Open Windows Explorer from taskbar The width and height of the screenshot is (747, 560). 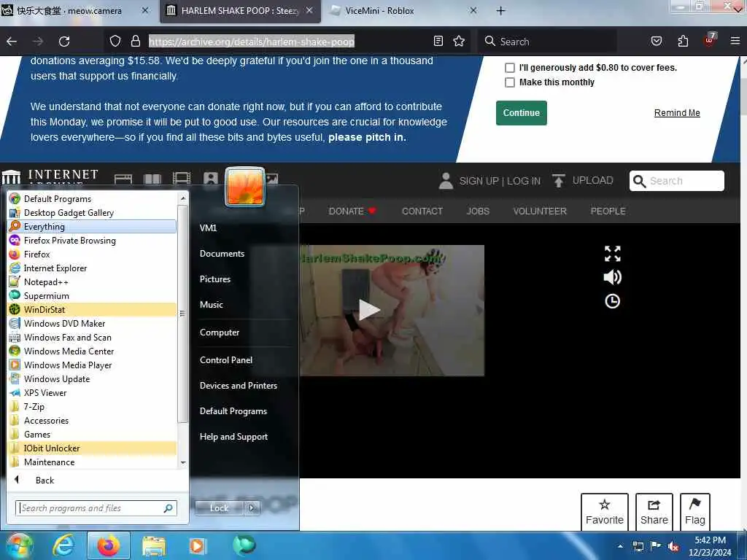(153, 545)
